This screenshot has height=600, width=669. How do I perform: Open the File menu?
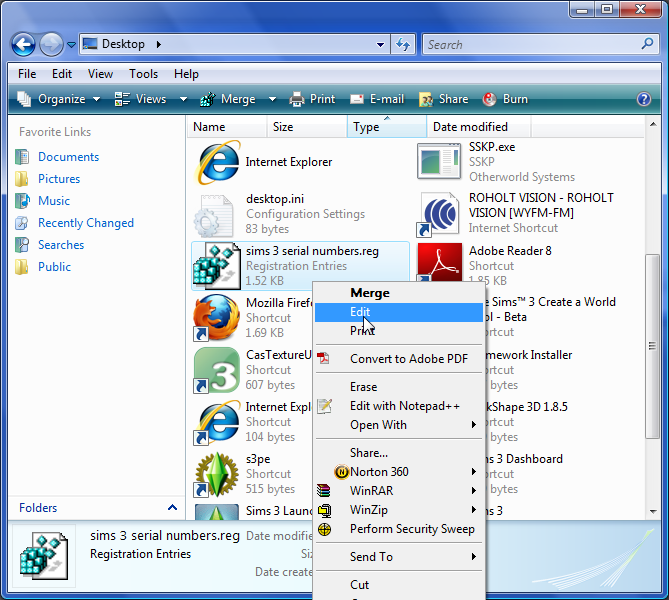tap(27, 74)
